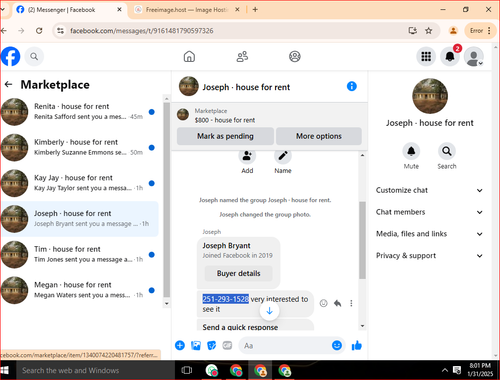Viewport: 500px width, 380px height.
Task: Open the Facebook logo home link
Action: (10, 56)
